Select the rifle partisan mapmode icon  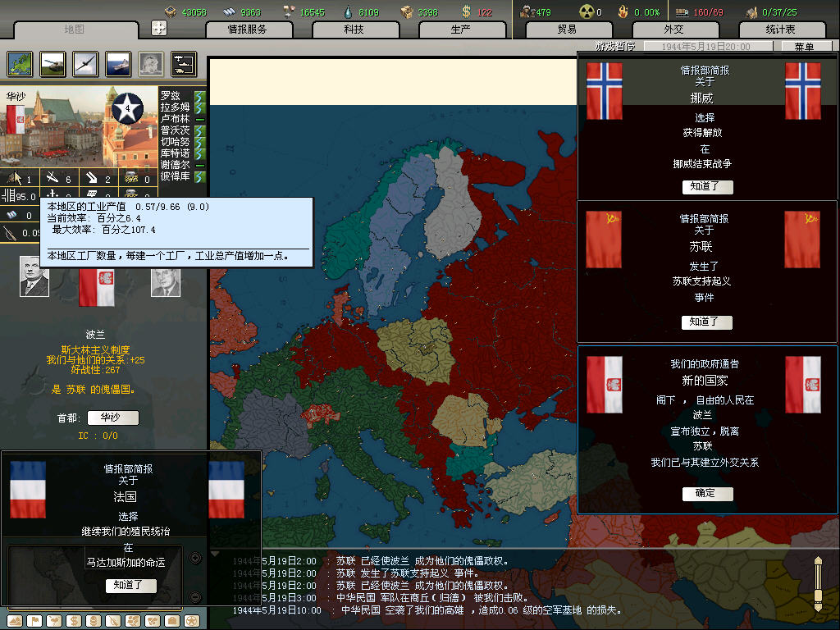(113, 621)
